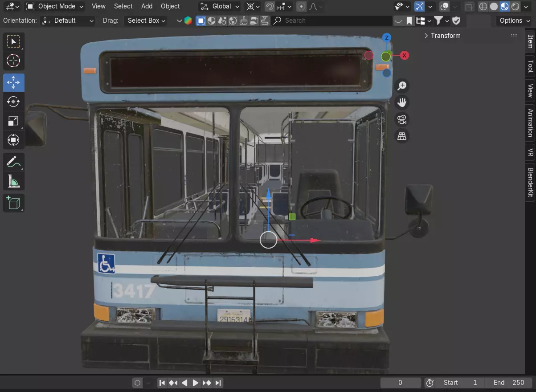Click the pan view hand icon
Image resolution: width=536 pixels, height=392 pixels.
pyautogui.click(x=402, y=102)
